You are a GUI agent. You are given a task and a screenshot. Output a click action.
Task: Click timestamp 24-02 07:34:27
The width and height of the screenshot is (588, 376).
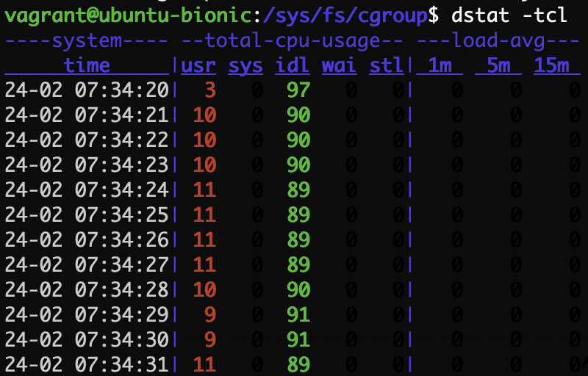pos(87,264)
